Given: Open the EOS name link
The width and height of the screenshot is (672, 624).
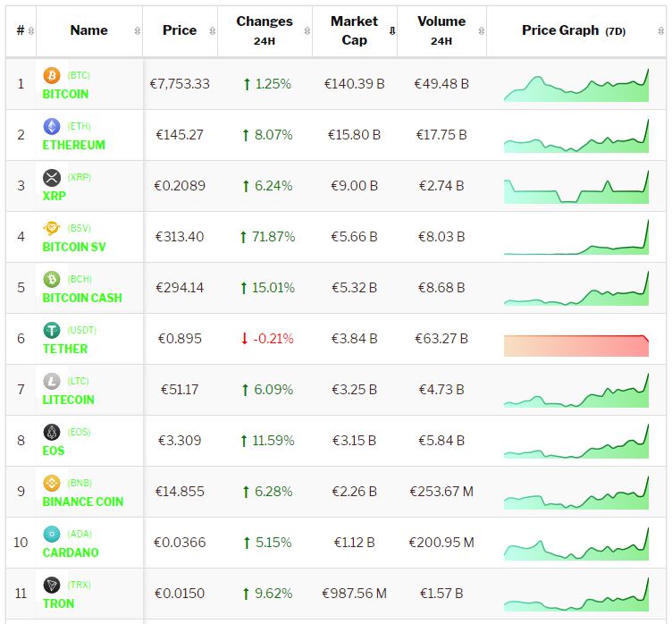Looking at the screenshot, I should pyautogui.click(x=54, y=451).
